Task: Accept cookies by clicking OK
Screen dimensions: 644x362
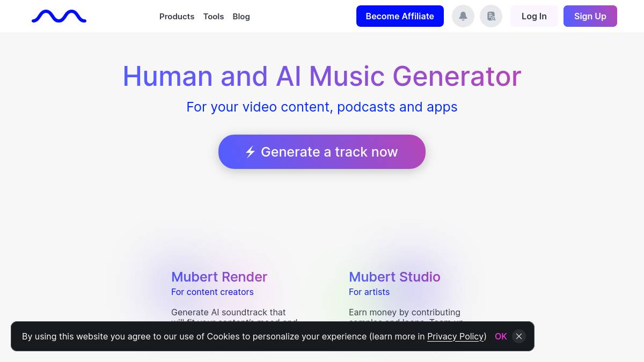Action: [501, 336]
